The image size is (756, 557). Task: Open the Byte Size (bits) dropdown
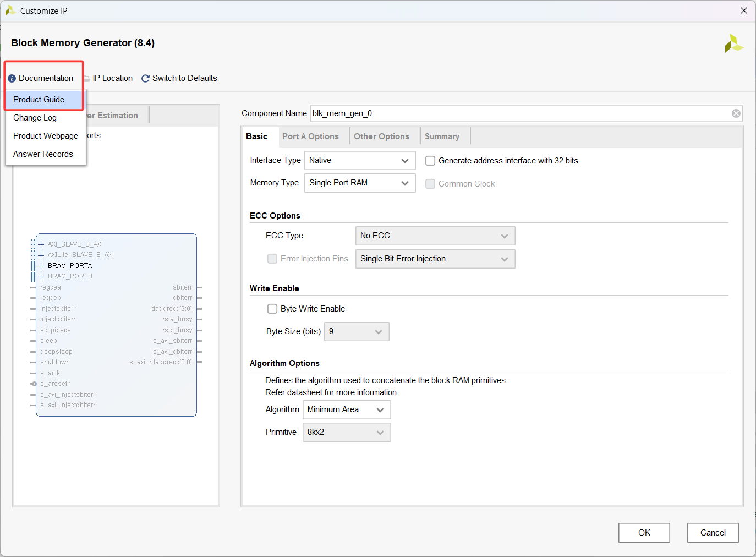click(x=357, y=332)
